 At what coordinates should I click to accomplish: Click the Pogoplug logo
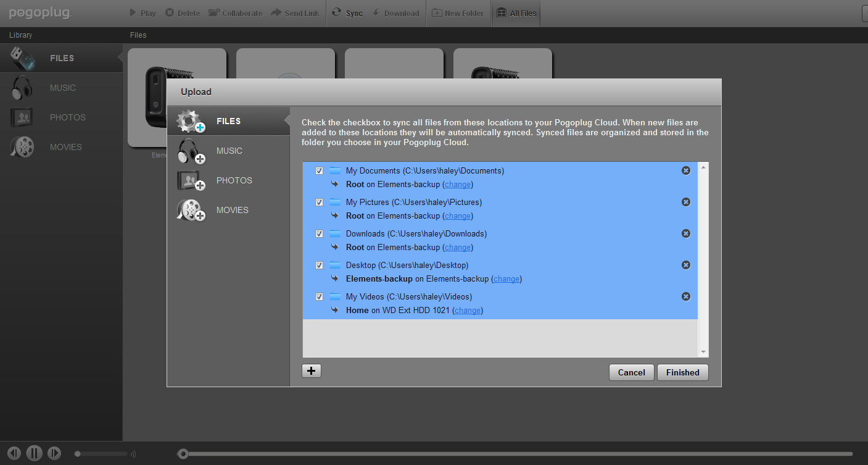(40, 13)
